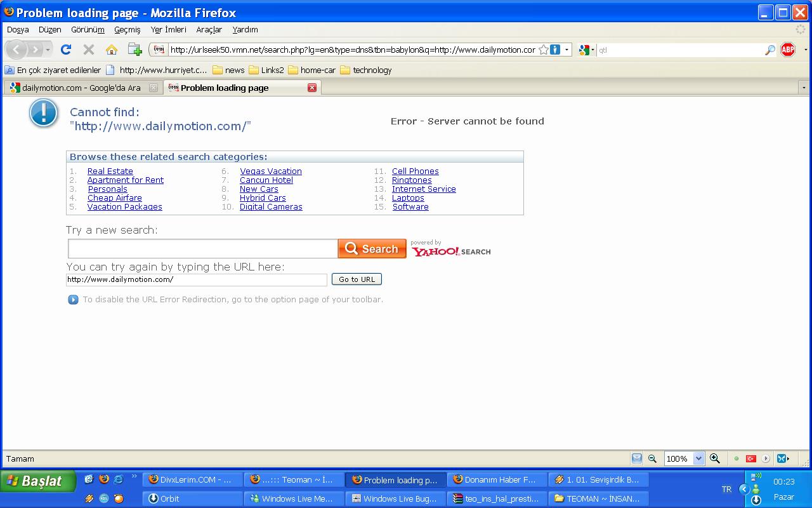Close the Problem loading page tab

click(312, 88)
